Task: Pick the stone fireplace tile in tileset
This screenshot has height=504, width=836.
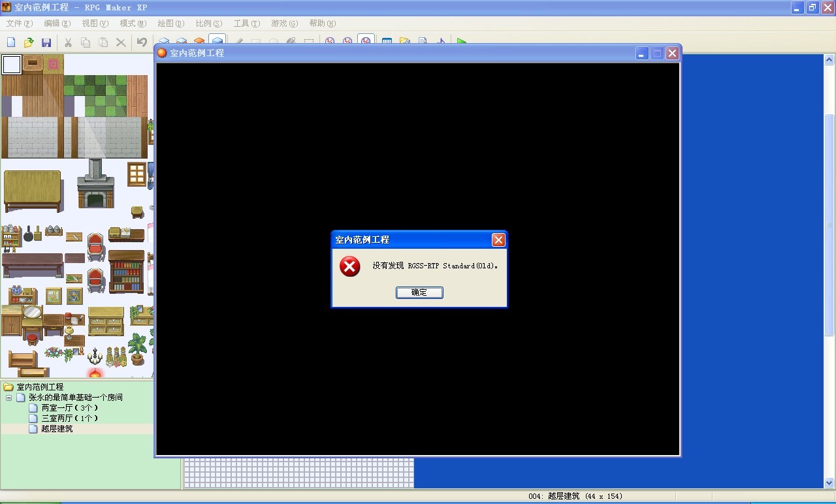Action: click(x=95, y=184)
